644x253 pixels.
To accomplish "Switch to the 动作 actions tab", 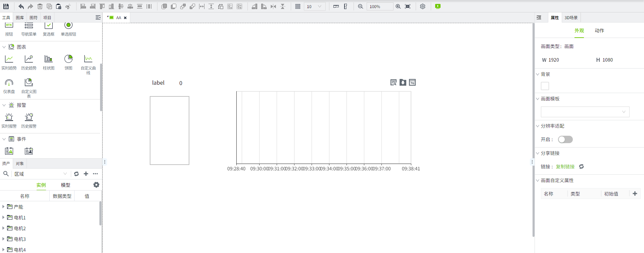I will tap(599, 31).
